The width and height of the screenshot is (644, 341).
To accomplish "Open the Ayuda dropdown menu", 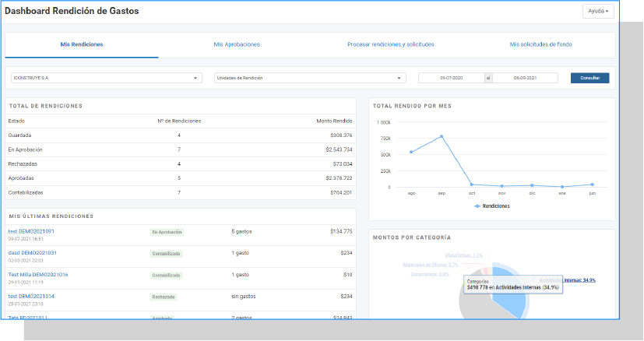I will [598, 11].
